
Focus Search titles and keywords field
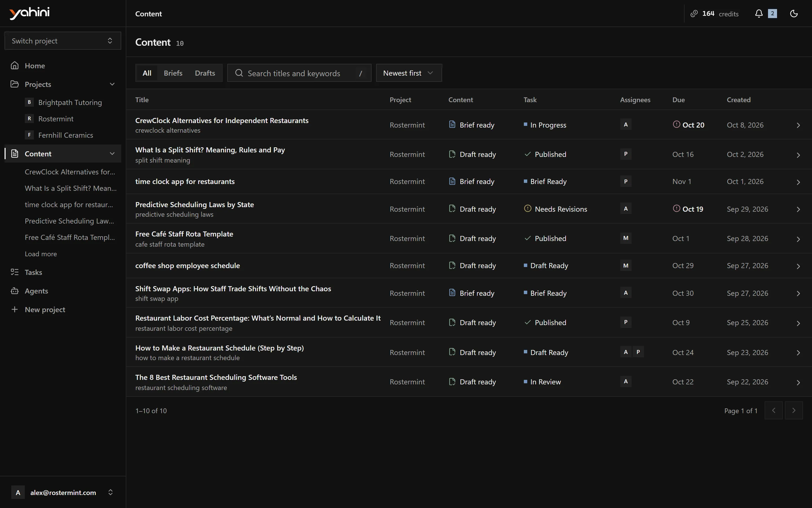(x=299, y=73)
